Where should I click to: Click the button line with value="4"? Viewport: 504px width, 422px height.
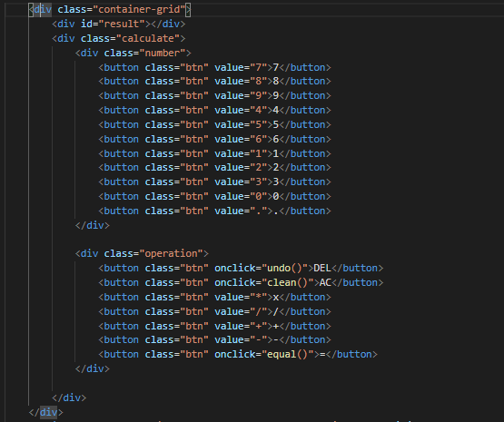[214, 110]
